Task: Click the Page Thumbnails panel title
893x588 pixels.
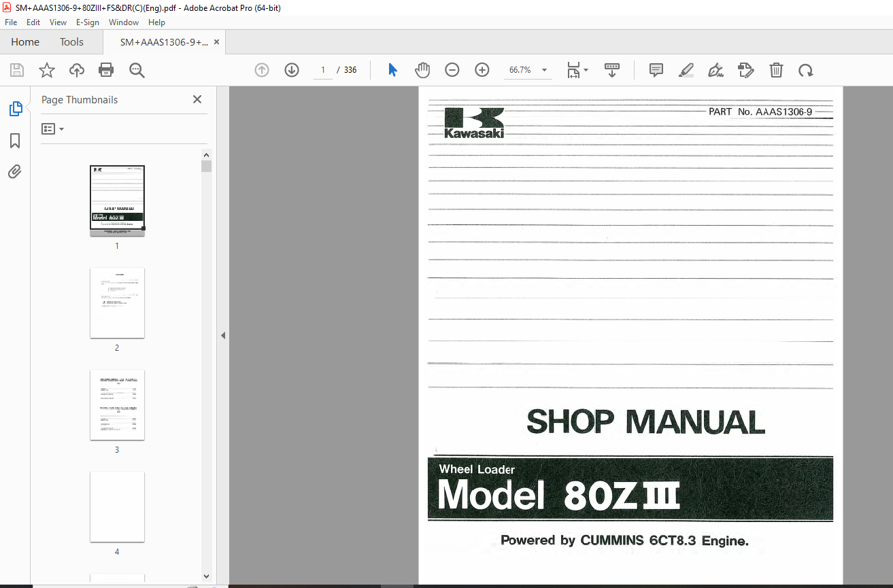Action: (x=80, y=99)
